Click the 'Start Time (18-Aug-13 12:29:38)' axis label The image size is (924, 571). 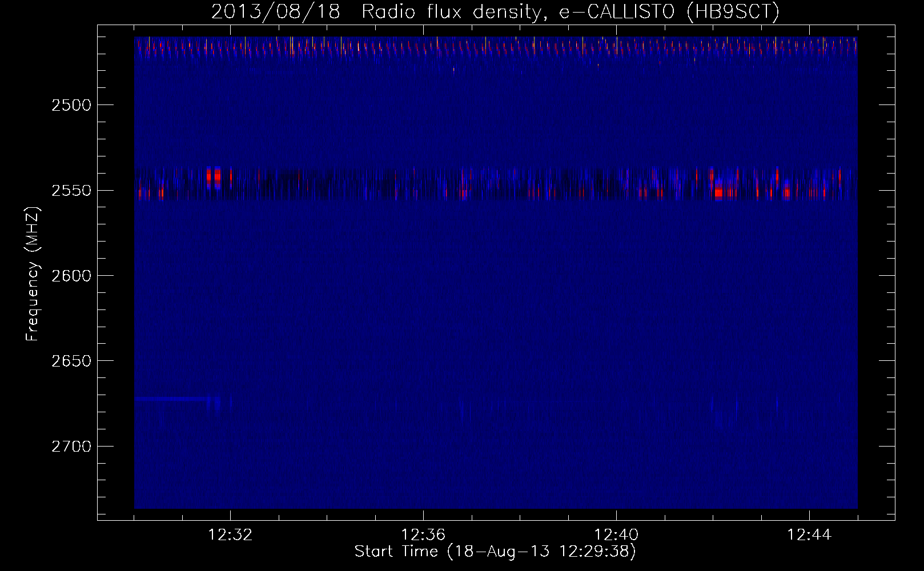tap(495, 552)
